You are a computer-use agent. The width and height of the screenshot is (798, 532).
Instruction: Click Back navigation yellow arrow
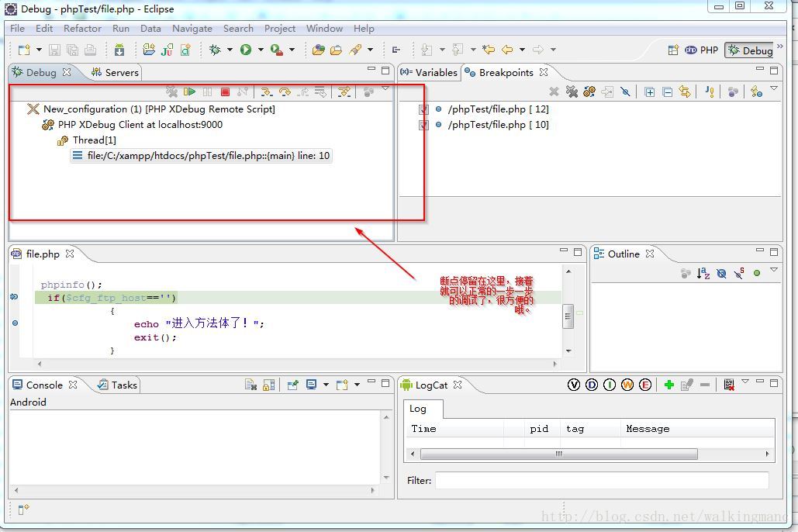click(507, 50)
